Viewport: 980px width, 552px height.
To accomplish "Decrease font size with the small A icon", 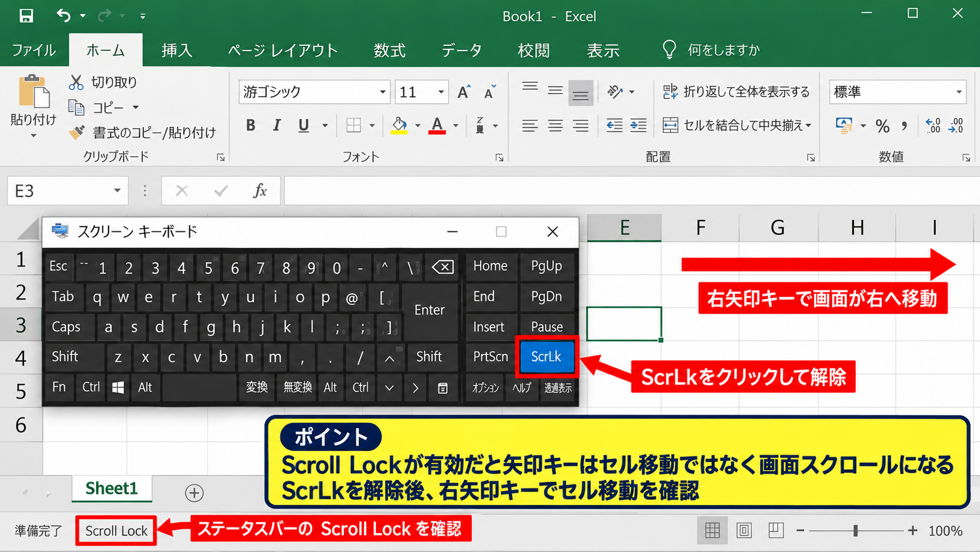I will [x=490, y=92].
